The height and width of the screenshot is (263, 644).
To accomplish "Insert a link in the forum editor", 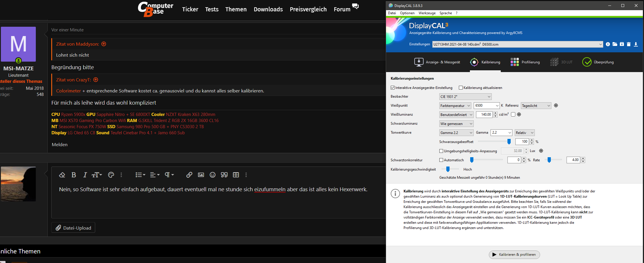I will [189, 175].
